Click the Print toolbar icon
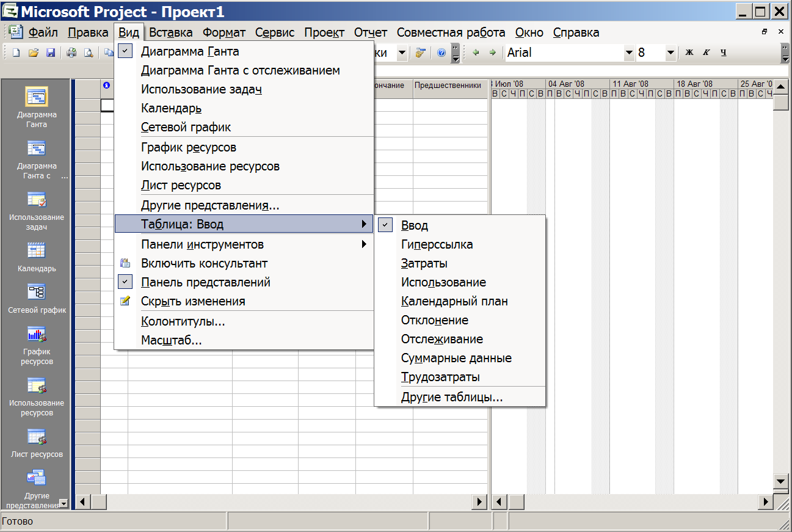This screenshot has height=532, width=792. coord(71,53)
